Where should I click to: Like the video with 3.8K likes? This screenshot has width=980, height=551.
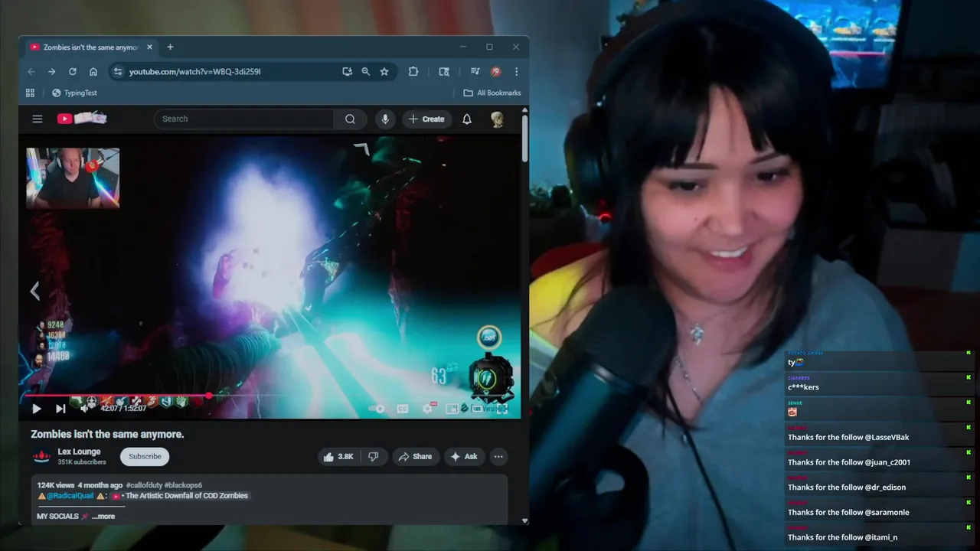click(x=338, y=456)
